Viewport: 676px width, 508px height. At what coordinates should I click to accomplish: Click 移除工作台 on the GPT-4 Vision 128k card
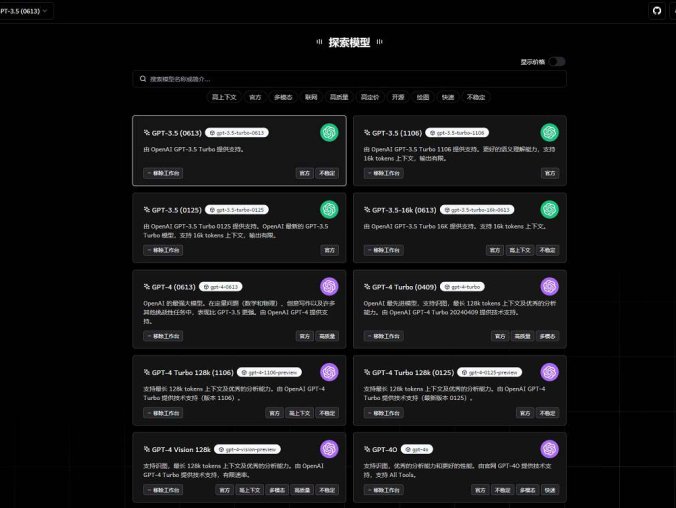pyautogui.click(x=163, y=490)
